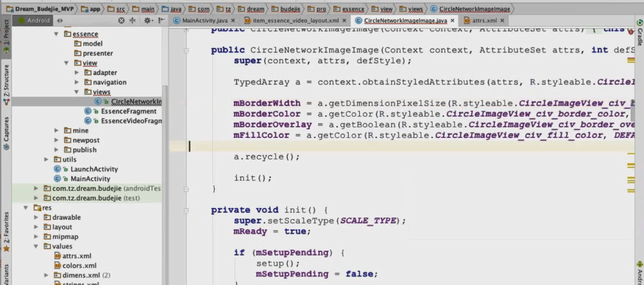Image resolution: width=644 pixels, height=285 pixels.
Task: Click the scroll-from-source target icon
Action: pyautogui.click(x=121, y=21)
